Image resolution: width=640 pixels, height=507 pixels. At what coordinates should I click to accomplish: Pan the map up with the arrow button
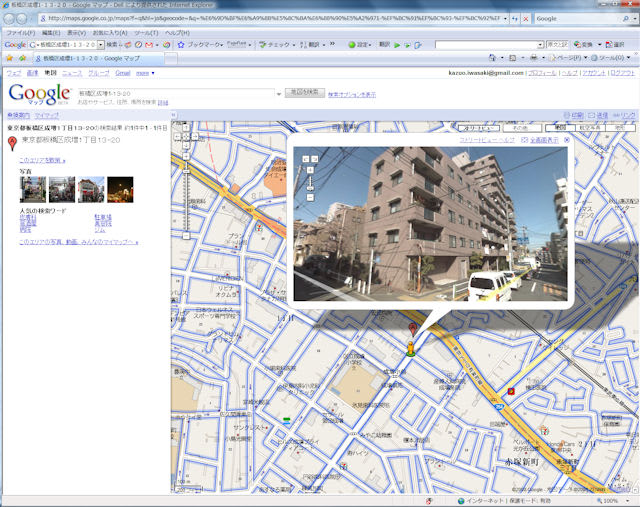click(186, 128)
